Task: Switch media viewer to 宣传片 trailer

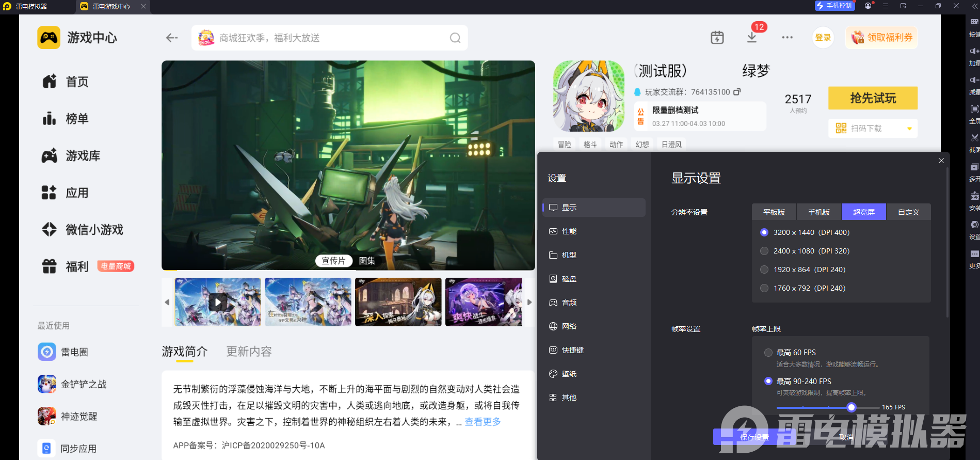Action: point(333,261)
